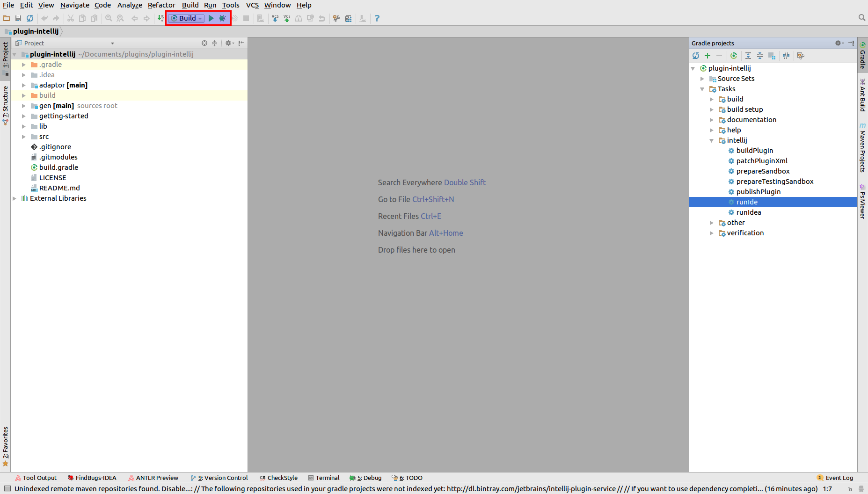Click the Help question mark icon
Viewport: 868px width, 494px height.
pyautogui.click(x=377, y=18)
